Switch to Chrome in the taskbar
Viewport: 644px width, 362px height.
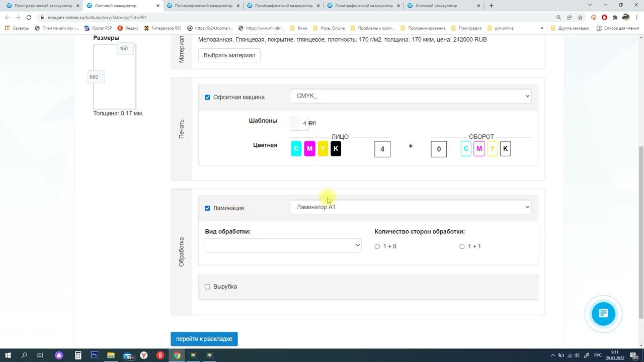pyautogui.click(x=177, y=355)
